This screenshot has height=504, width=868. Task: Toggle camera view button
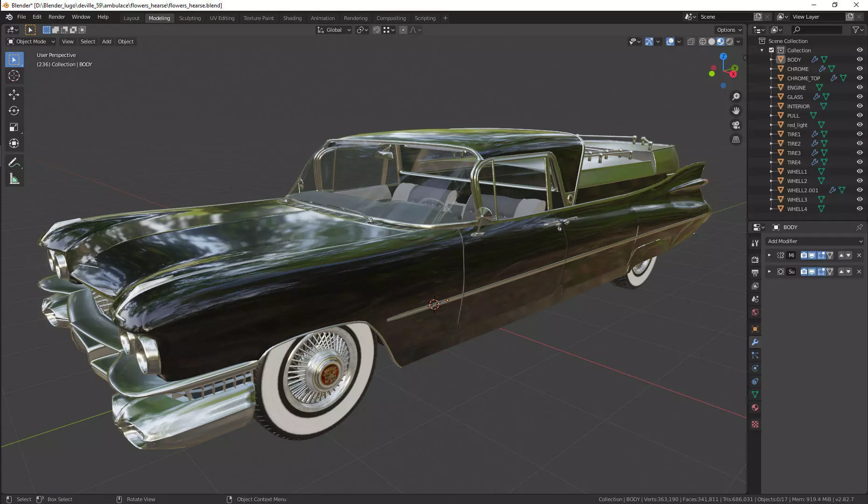(736, 125)
